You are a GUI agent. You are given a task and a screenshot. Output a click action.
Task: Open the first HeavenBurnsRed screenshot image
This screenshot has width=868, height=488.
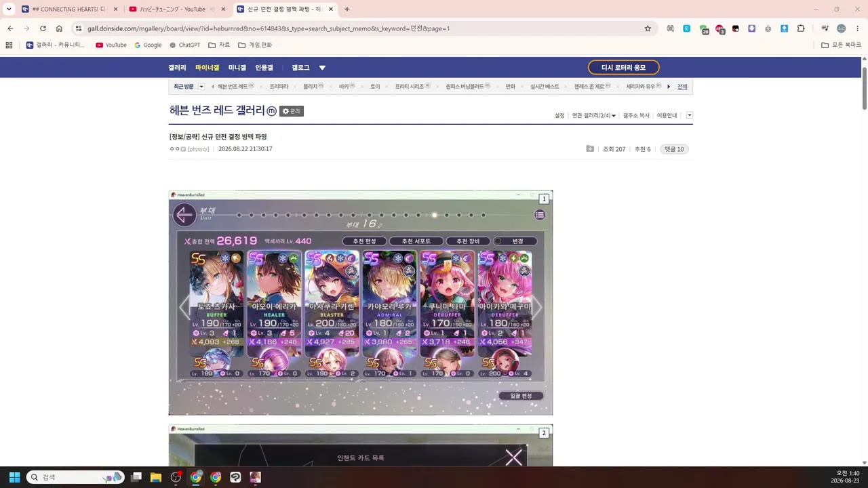361,303
